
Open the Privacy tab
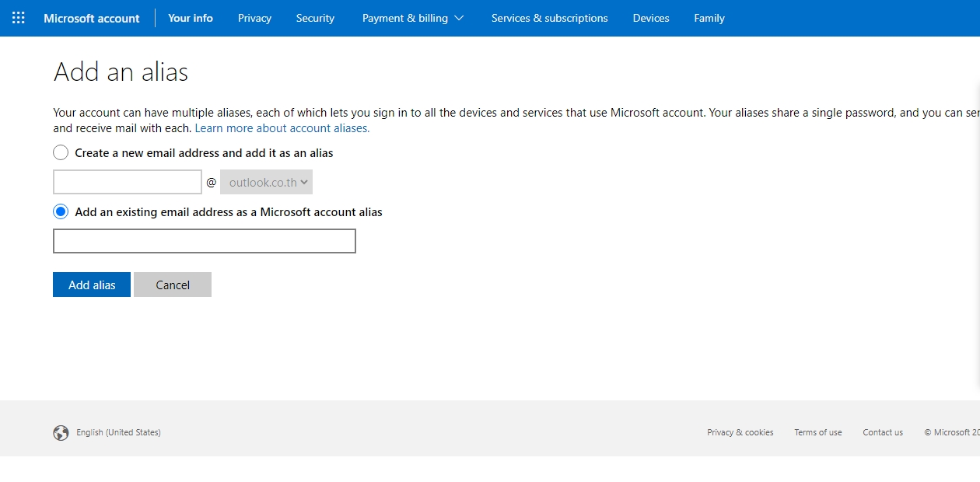coord(254,18)
